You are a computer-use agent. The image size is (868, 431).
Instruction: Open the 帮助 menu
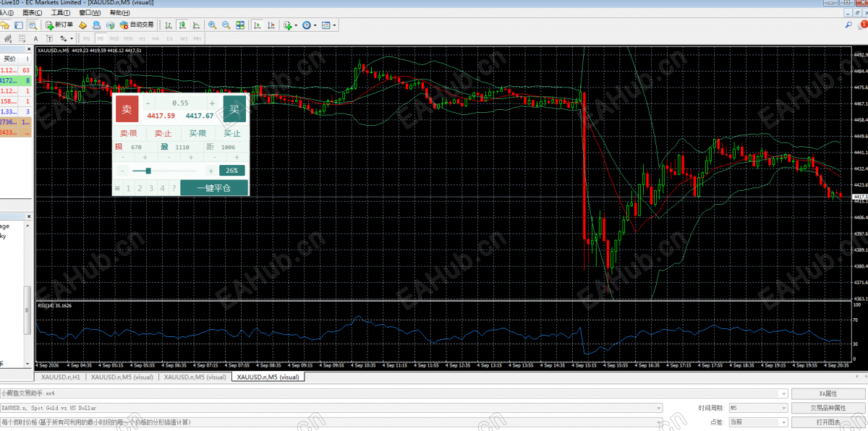(120, 12)
